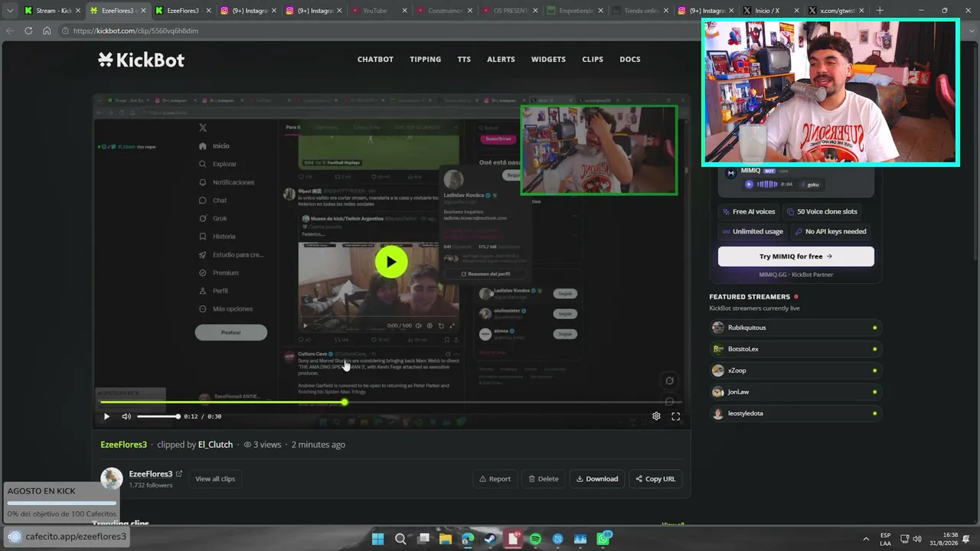Reload the page
980x551 pixels.
pos(28,31)
